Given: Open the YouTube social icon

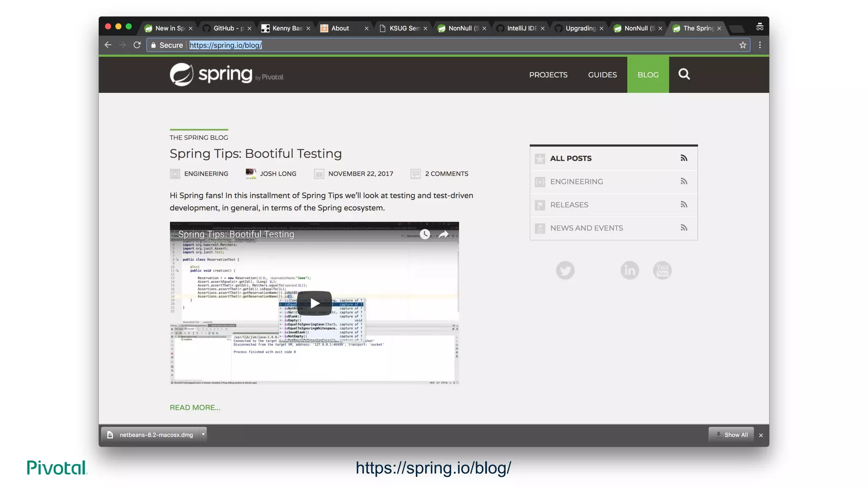Looking at the screenshot, I should [x=662, y=270].
